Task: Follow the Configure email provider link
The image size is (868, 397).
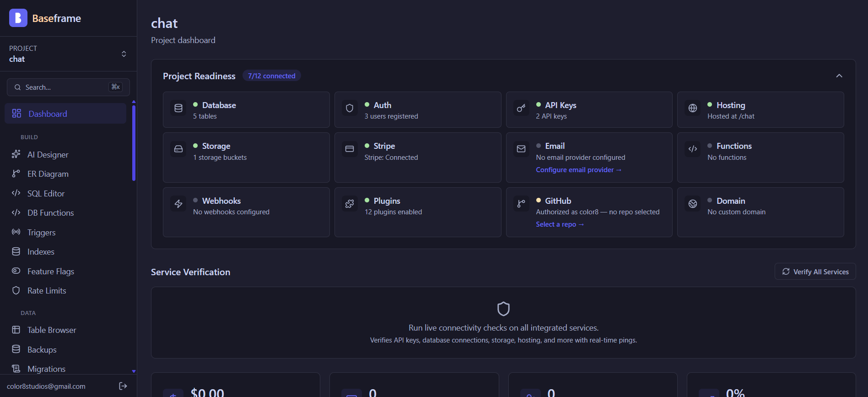Action: (578, 170)
